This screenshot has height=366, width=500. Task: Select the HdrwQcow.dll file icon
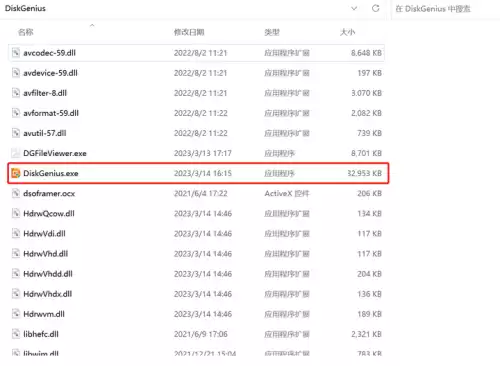16,213
